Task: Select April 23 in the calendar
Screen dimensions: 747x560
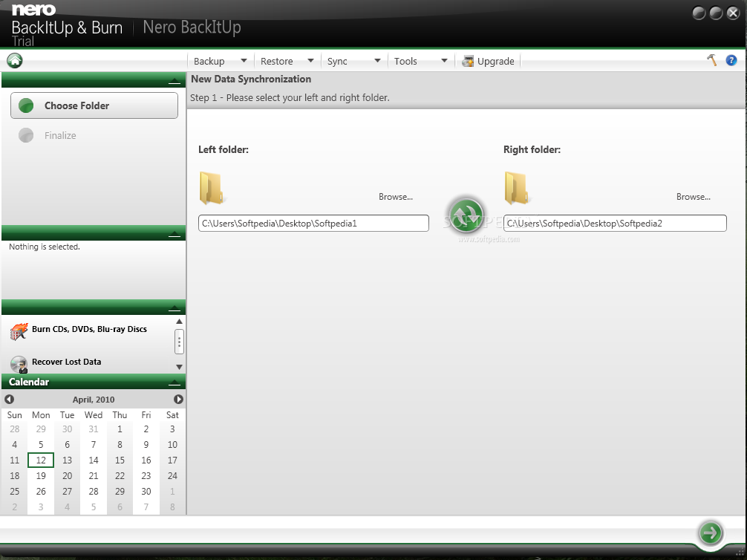Action: [x=146, y=475]
